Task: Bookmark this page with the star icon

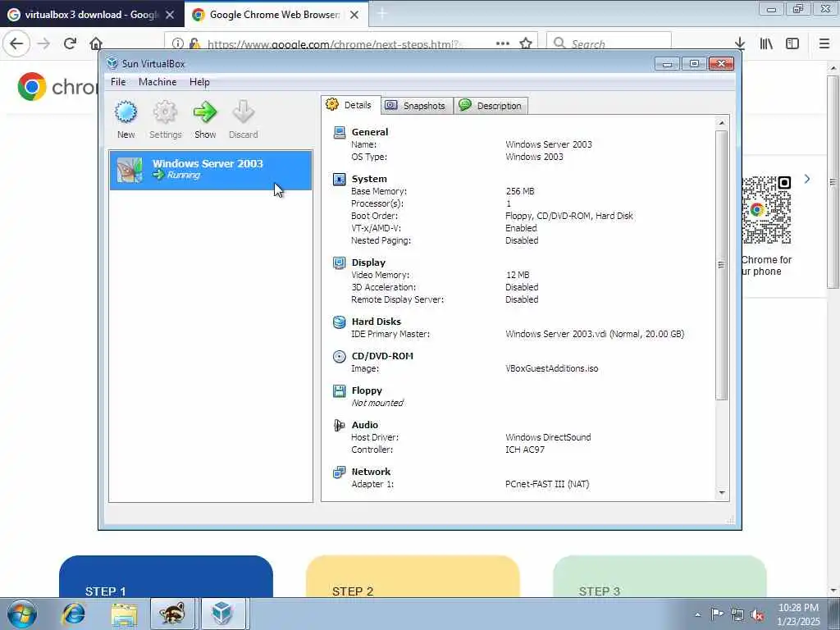Action: (526, 43)
